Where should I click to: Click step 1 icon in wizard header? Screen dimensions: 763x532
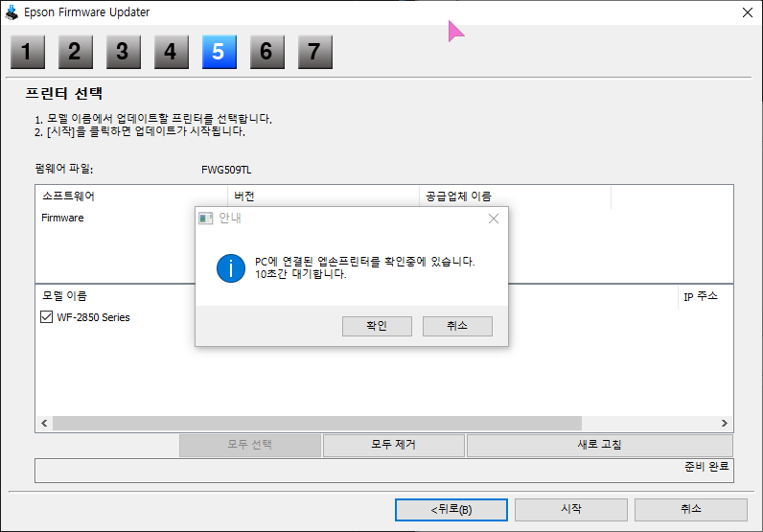(x=28, y=52)
